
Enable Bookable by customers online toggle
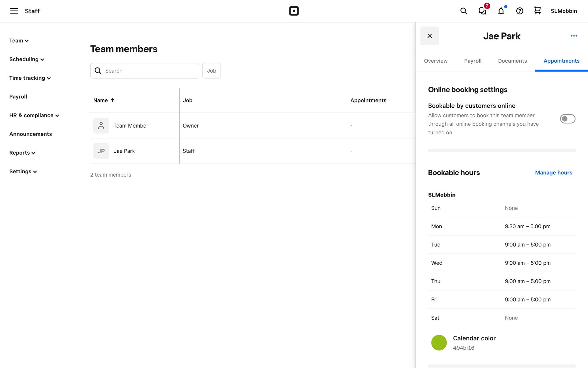(x=567, y=119)
